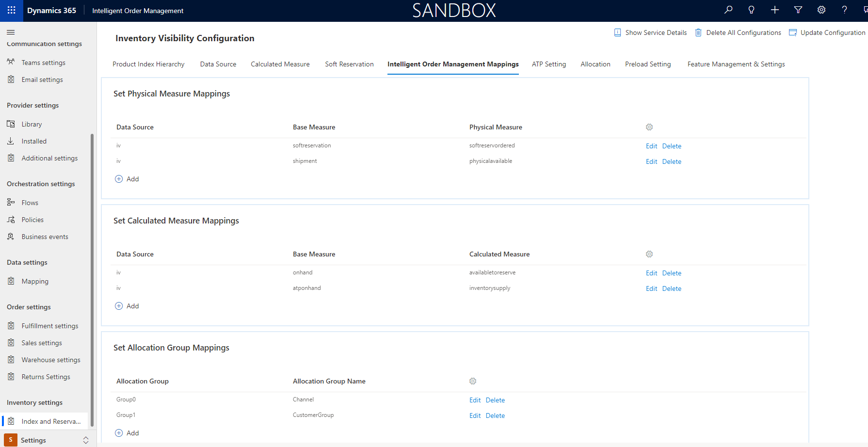The height and width of the screenshot is (447, 868).
Task: Click the Mapping icon in the sidebar
Action: 11,281
